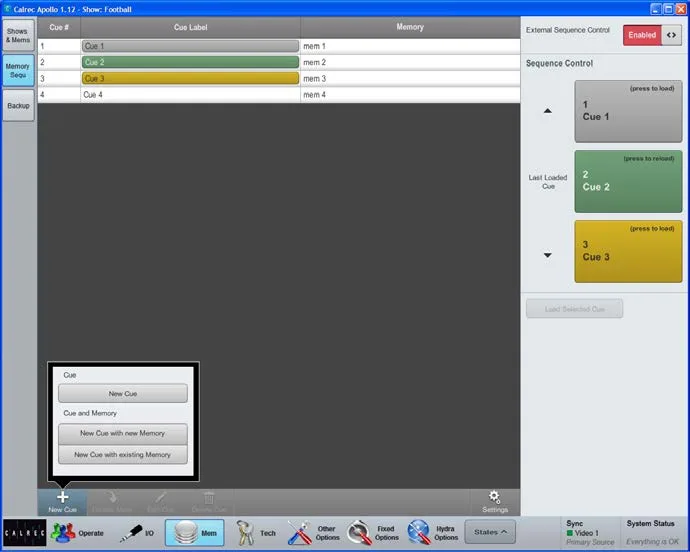This screenshot has width=690, height=552.
Task: Click the green Sync Video 1 indicator
Action: [x=569, y=533]
